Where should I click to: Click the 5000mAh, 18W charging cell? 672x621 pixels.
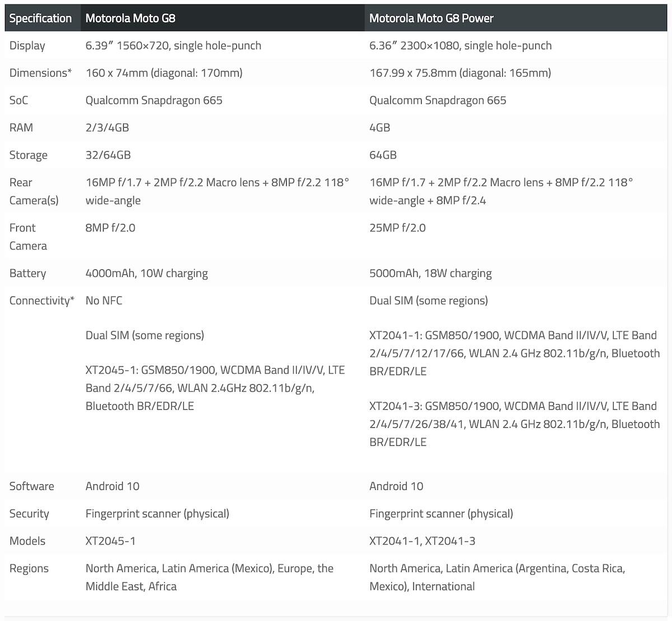click(x=431, y=273)
